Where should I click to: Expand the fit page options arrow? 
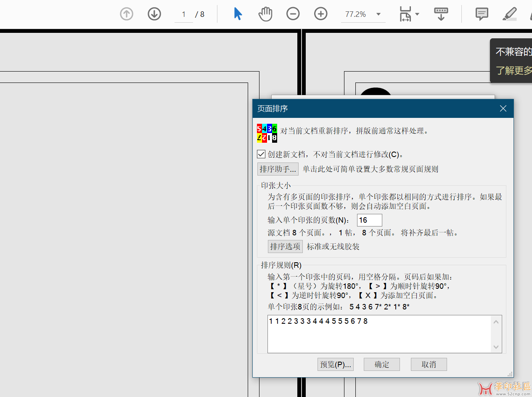417,14
